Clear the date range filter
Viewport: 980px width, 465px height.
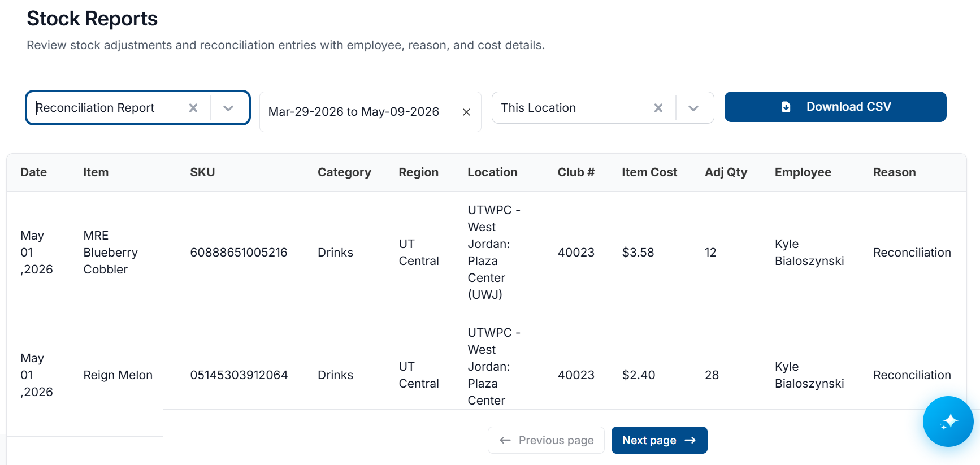click(466, 112)
